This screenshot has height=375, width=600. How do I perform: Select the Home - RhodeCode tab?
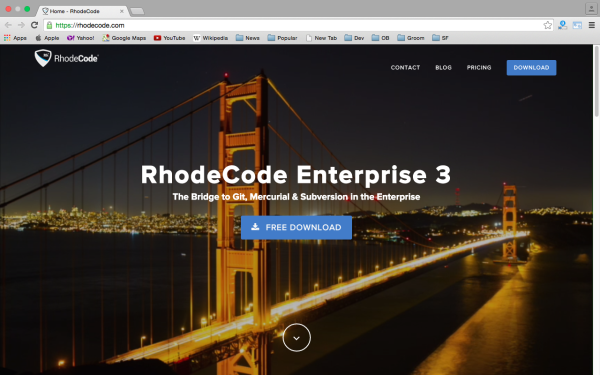(82, 11)
